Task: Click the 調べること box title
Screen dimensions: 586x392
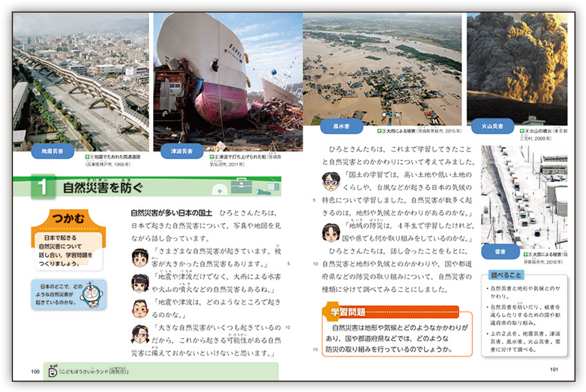Action: click(x=506, y=275)
